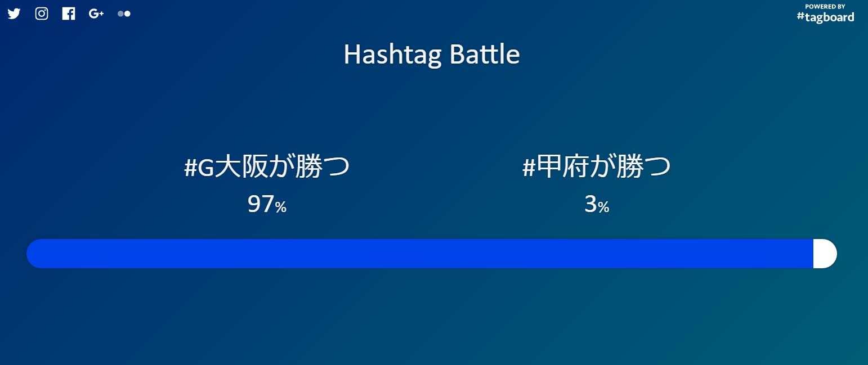Click where blue meets white on the bar
Screen dimensions: 868x365
(x=813, y=254)
